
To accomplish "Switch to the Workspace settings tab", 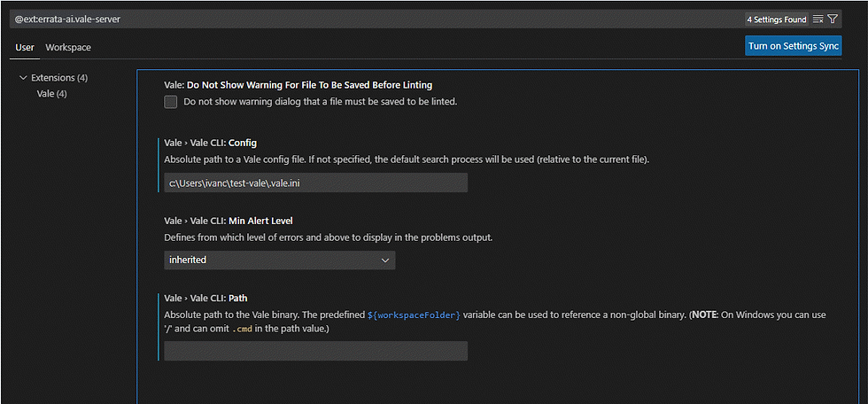I will click(68, 48).
